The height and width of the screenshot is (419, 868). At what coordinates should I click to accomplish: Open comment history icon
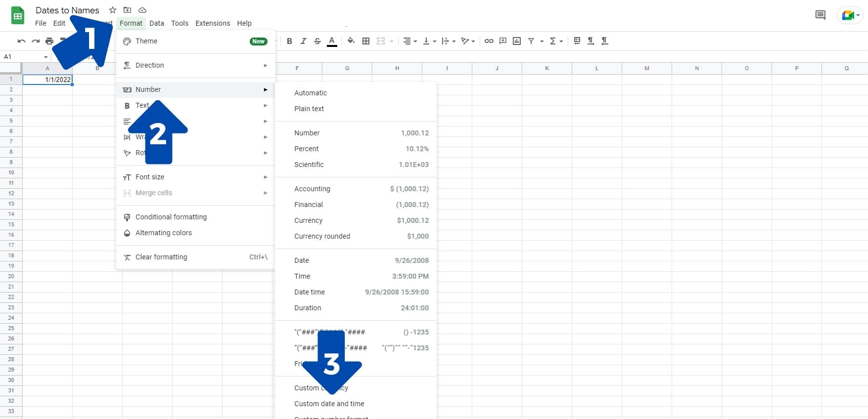(x=820, y=15)
